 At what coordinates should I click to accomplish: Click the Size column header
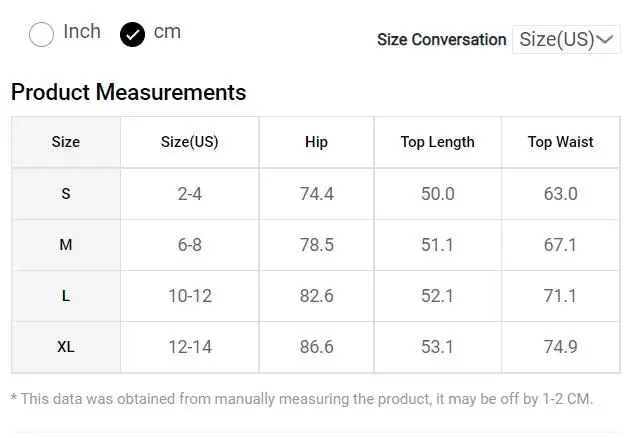click(x=66, y=142)
